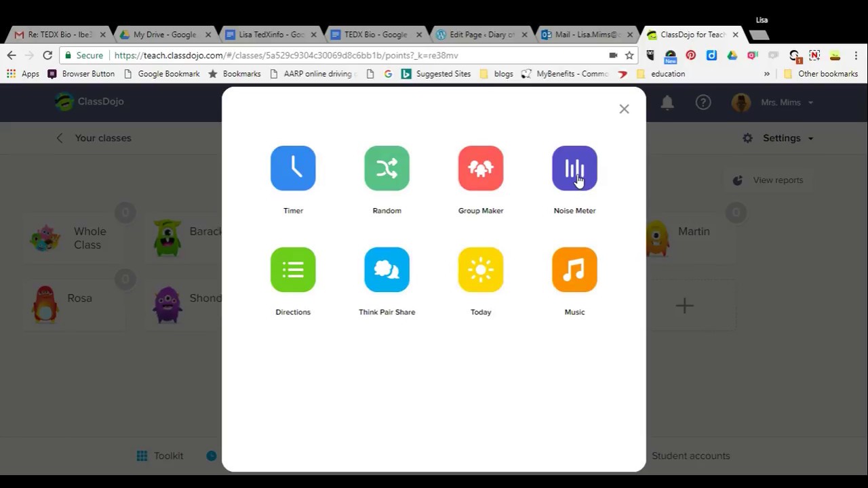Close the Toolkit dialog
Screen dimensions: 868x488
[624, 109]
